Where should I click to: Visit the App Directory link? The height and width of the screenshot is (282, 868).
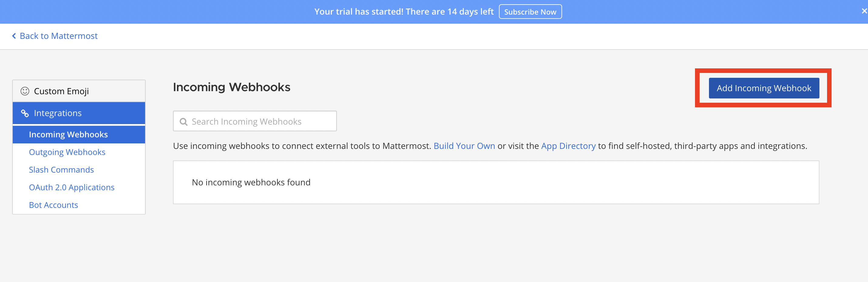tap(568, 146)
